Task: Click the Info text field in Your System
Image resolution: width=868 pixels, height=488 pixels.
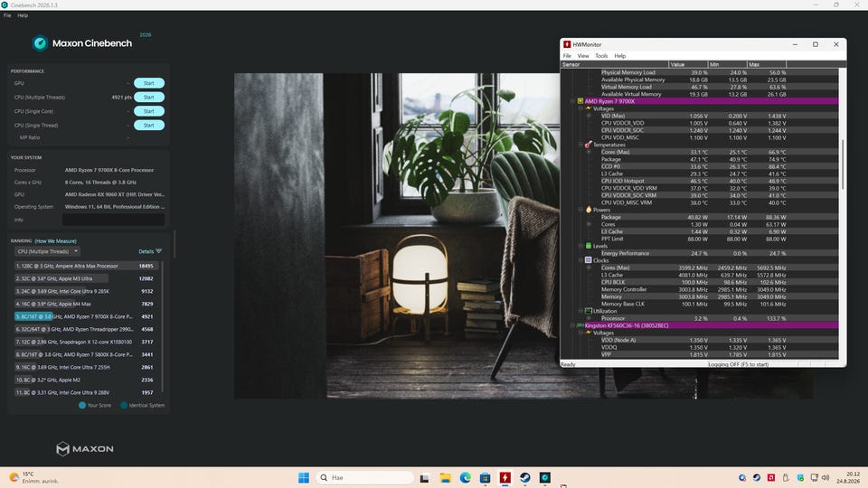Action: pos(114,220)
